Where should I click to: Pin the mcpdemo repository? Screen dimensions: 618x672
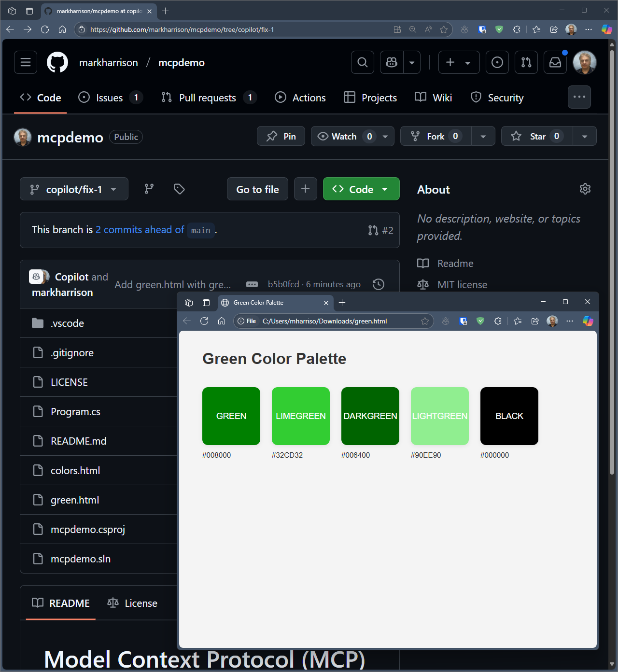tap(281, 136)
